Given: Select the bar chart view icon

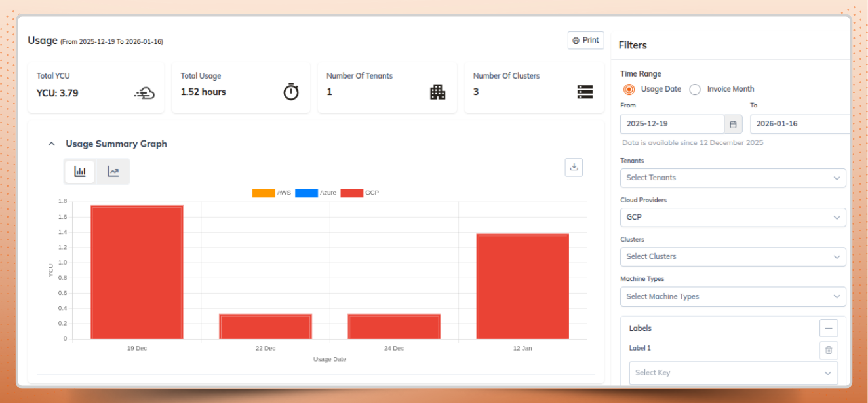Looking at the screenshot, I should point(79,171).
